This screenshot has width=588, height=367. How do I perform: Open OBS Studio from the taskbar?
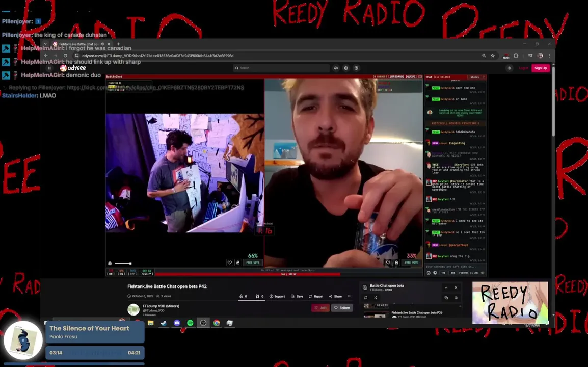tap(203, 323)
